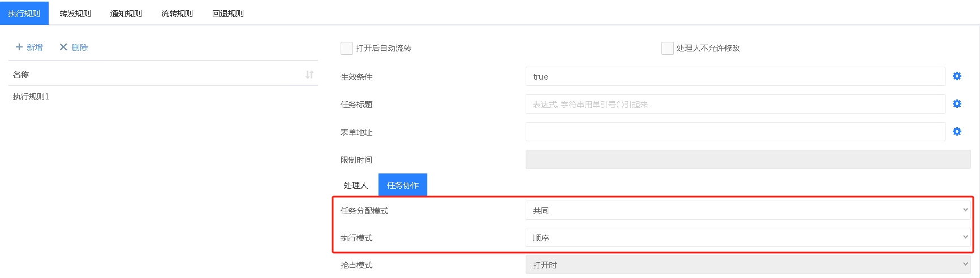Select the 回退规则 tab

(x=228, y=14)
